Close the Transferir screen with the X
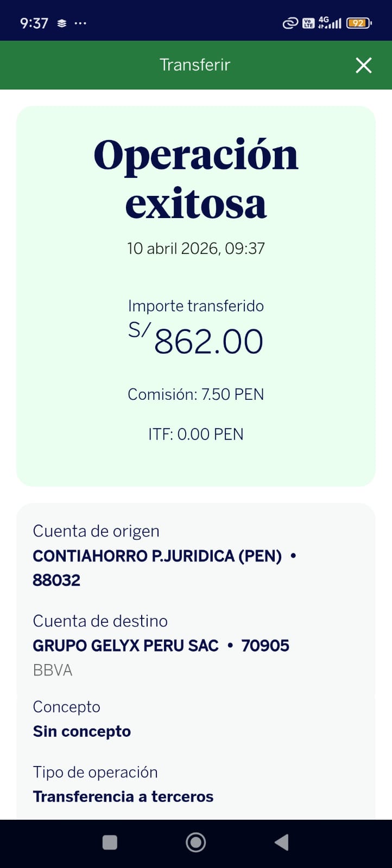Image resolution: width=392 pixels, height=868 pixels. click(x=363, y=65)
